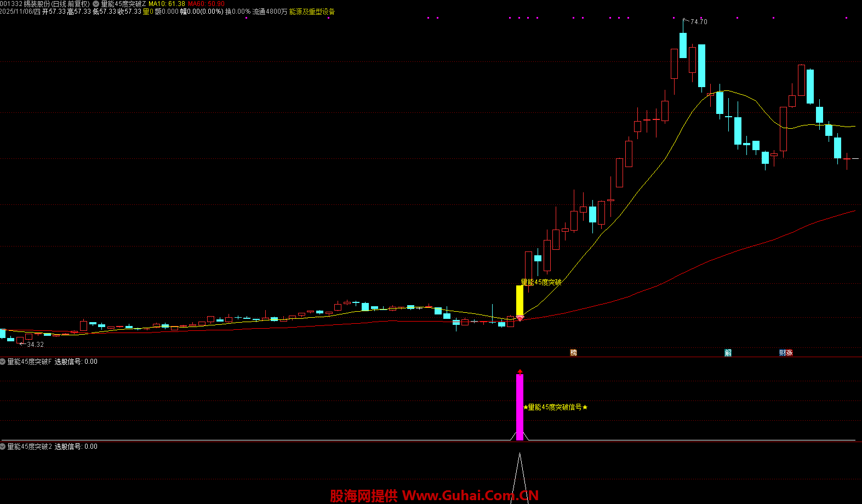Click the 34.32 low price label
Image resolution: width=862 pixels, height=504 pixels.
click(x=35, y=345)
